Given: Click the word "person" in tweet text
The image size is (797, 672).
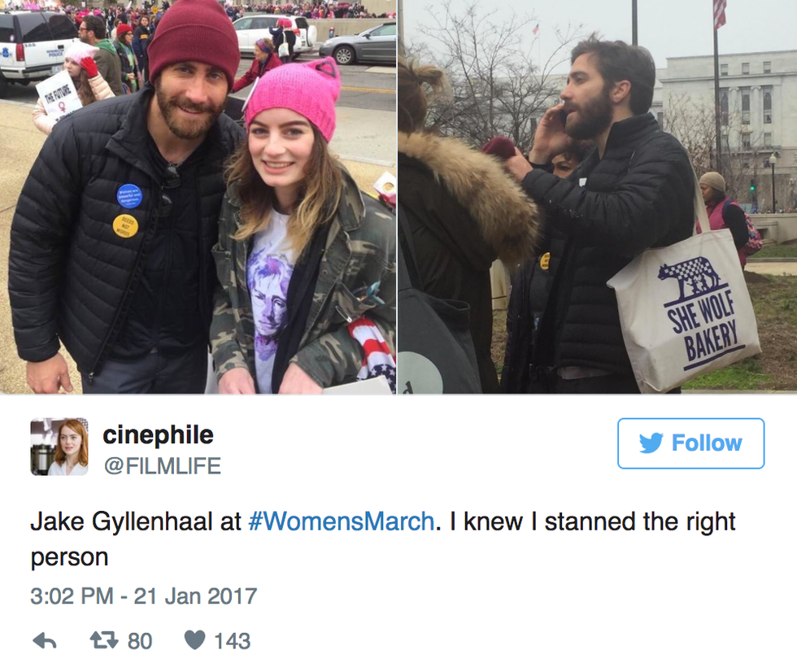Looking at the screenshot, I should (69, 557).
